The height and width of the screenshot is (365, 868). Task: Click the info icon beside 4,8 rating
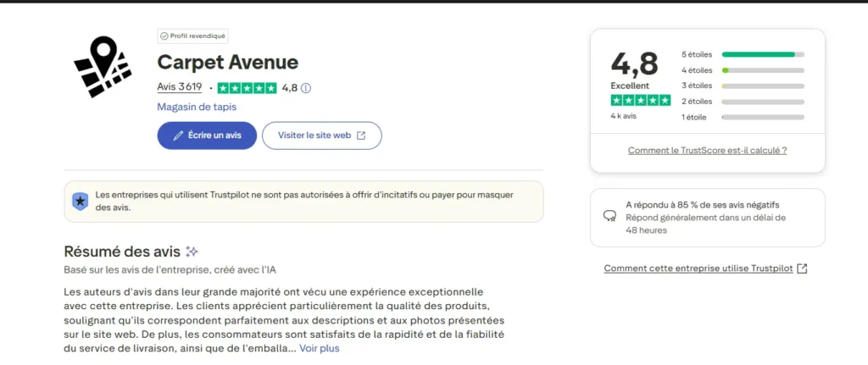306,88
